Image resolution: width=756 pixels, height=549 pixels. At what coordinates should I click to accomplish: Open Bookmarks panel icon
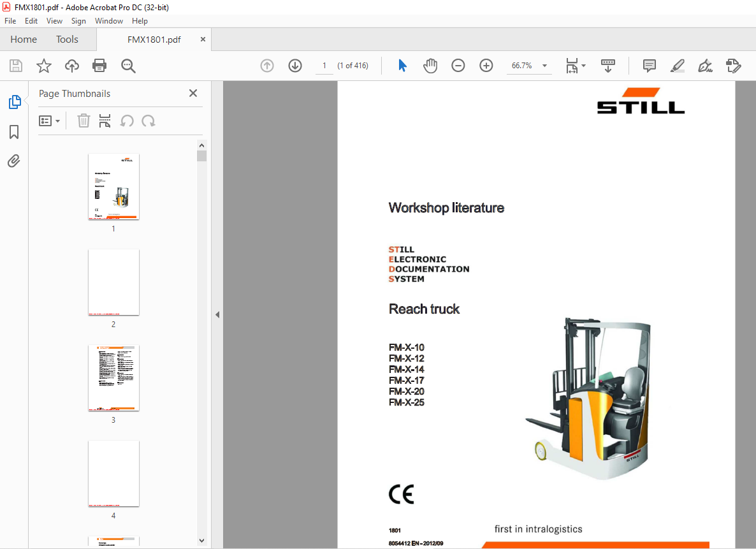tap(14, 132)
